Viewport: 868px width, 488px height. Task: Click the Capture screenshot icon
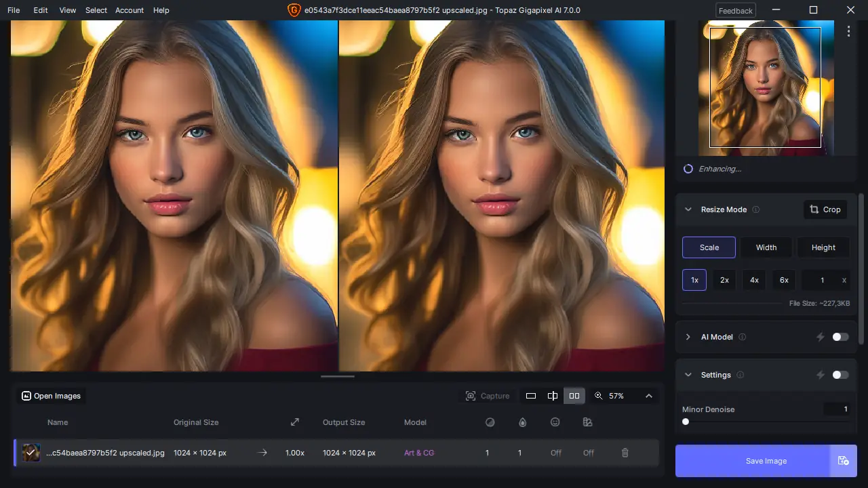click(x=471, y=395)
